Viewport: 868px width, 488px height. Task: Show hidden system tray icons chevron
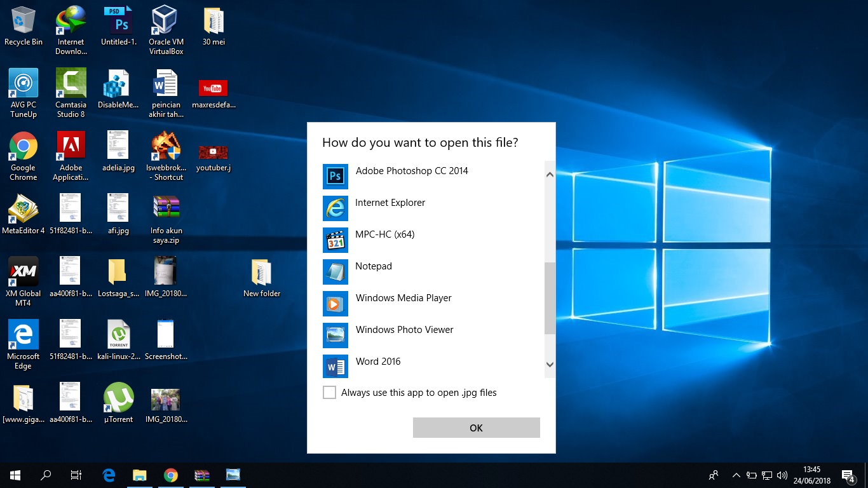click(736, 475)
